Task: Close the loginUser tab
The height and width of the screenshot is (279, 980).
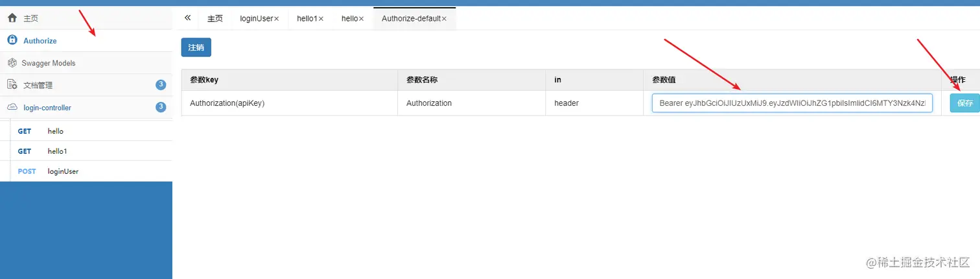Action: click(276, 19)
